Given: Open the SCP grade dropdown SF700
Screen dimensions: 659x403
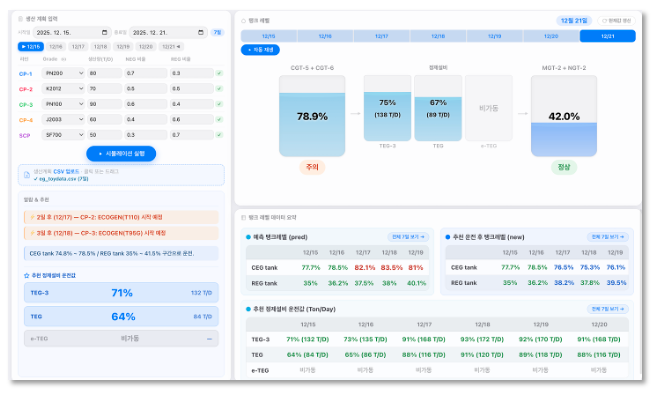Looking at the screenshot, I should 63,135.
